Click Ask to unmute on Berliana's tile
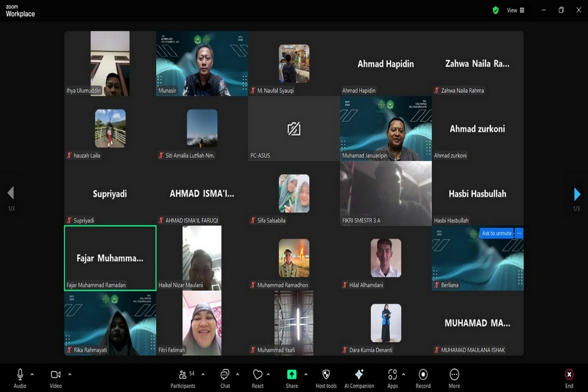 click(x=497, y=233)
